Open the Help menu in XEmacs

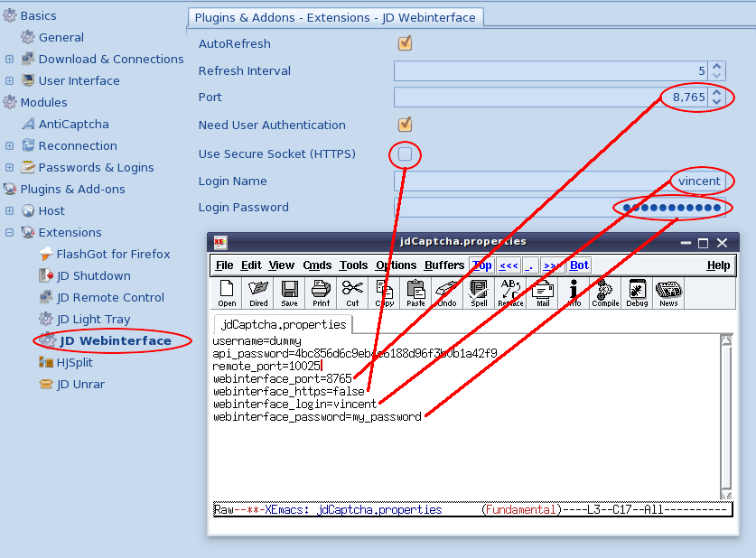[x=718, y=265]
